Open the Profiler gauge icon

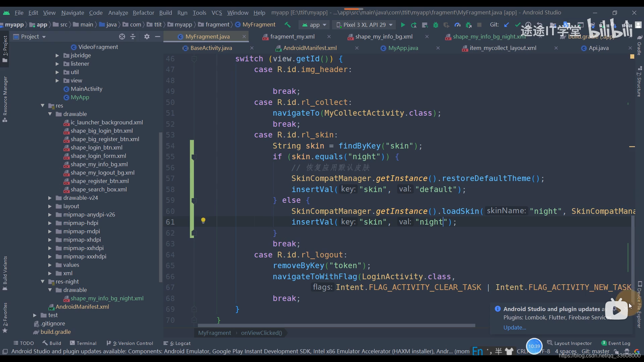[x=458, y=25]
